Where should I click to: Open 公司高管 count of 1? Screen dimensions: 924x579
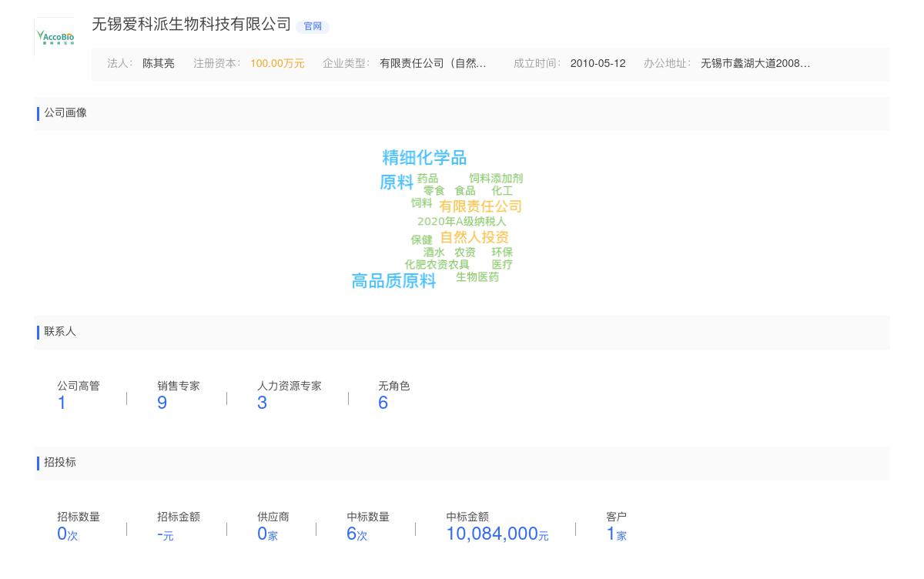pos(62,403)
